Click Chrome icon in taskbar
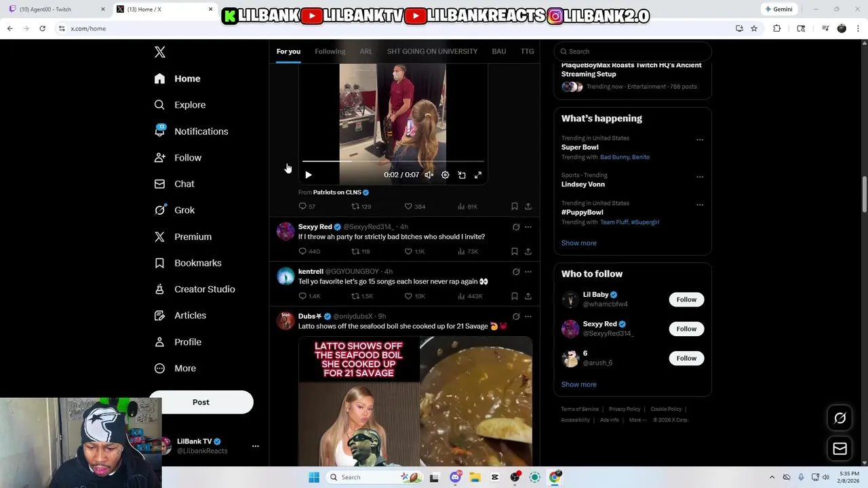This screenshot has width=868, height=488. coord(555,477)
